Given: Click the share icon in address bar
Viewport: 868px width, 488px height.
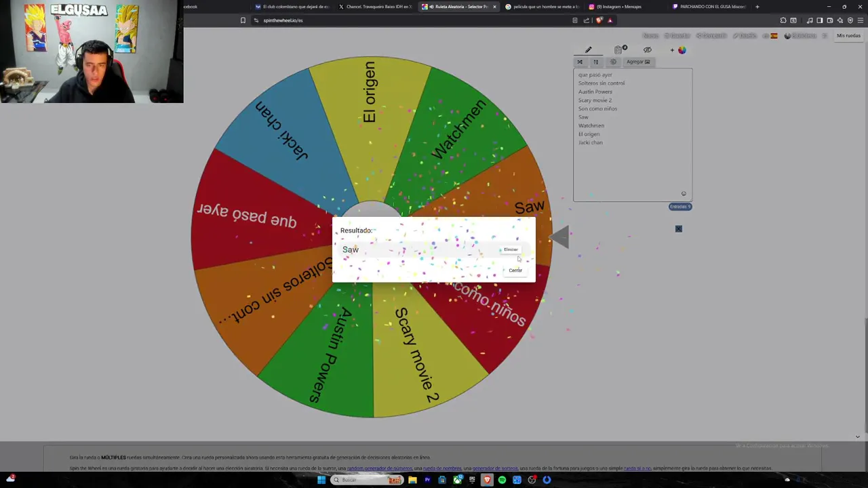Looking at the screenshot, I should pyautogui.click(x=587, y=20).
